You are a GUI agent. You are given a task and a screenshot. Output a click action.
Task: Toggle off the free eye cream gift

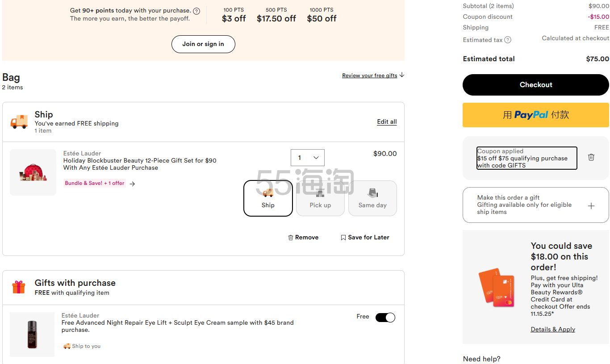point(385,318)
